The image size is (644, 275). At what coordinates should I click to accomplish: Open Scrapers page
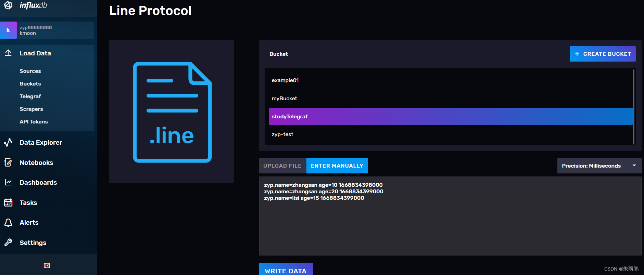pos(31,109)
